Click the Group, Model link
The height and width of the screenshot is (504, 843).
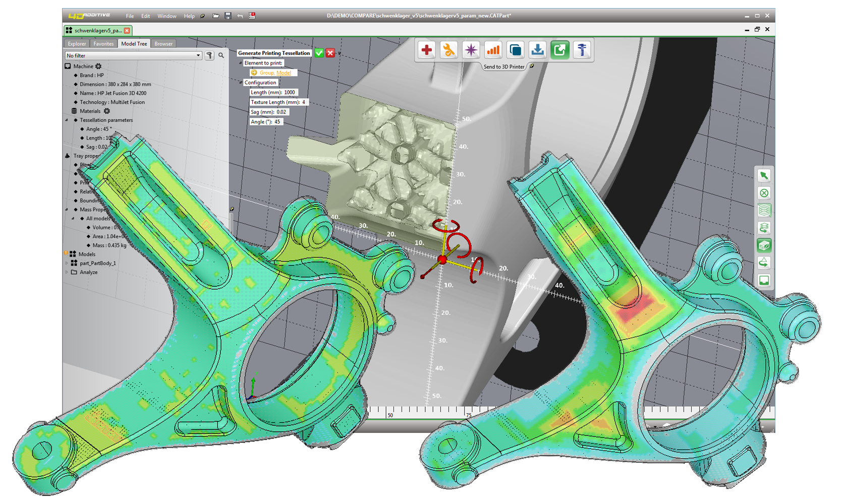point(275,73)
